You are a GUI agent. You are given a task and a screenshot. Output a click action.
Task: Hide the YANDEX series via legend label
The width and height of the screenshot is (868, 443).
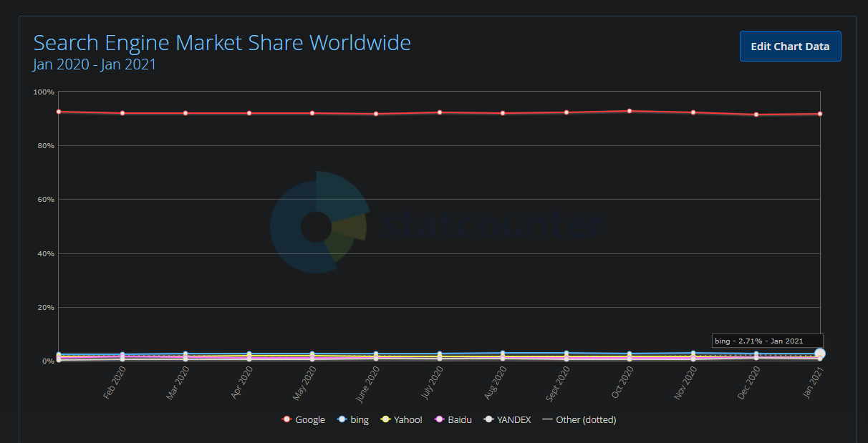click(x=514, y=419)
